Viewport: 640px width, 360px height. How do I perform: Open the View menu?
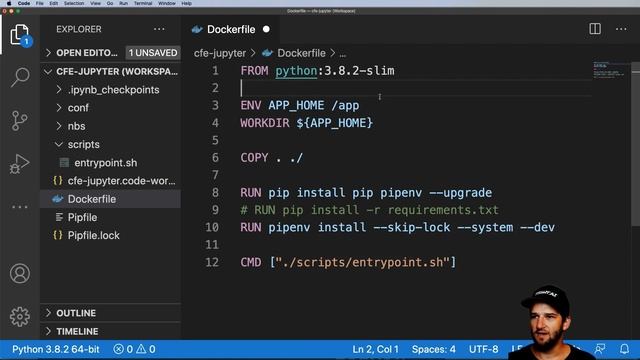click(96, 3)
